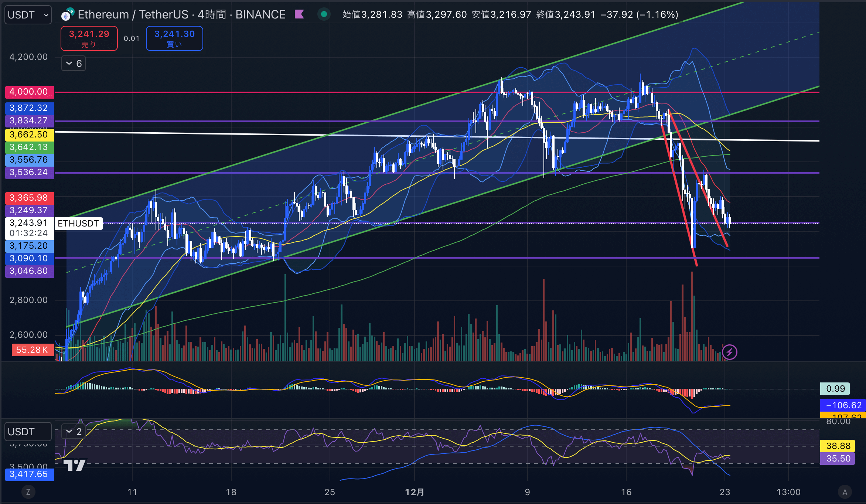Viewport: 866px width, 504px height.
Task: Click the 4,200.00 price scale value
Action: (28, 57)
